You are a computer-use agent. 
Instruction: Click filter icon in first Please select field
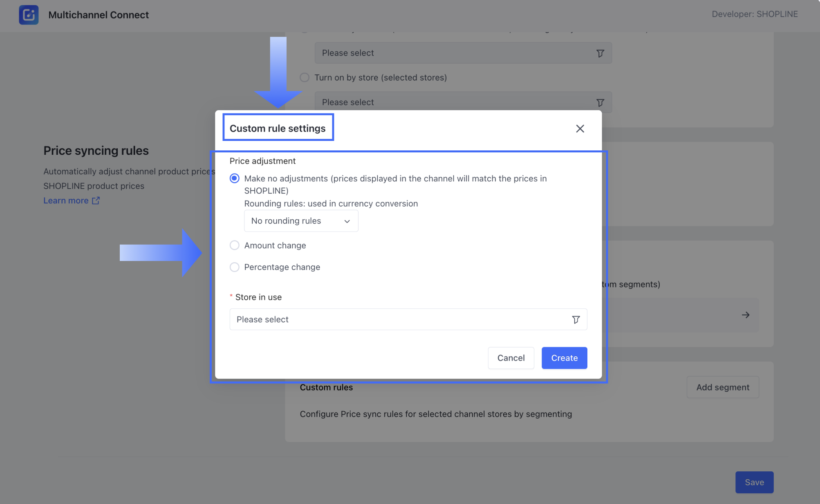click(x=600, y=53)
